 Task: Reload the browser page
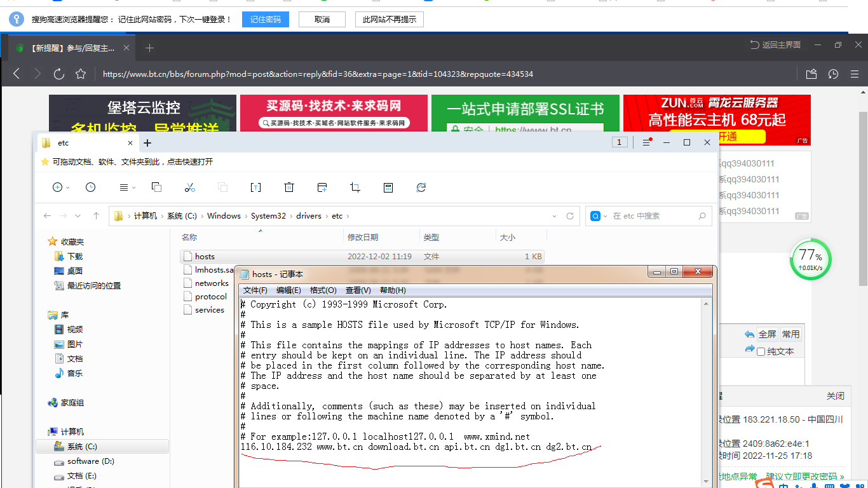click(59, 74)
